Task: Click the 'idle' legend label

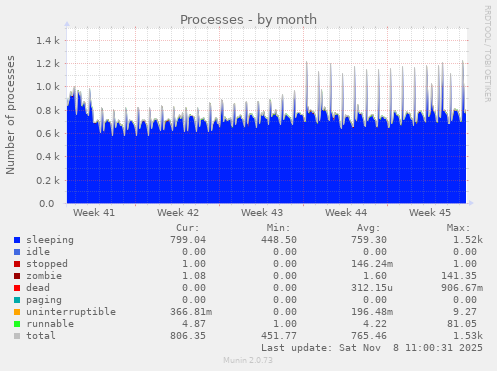Action: (x=38, y=252)
